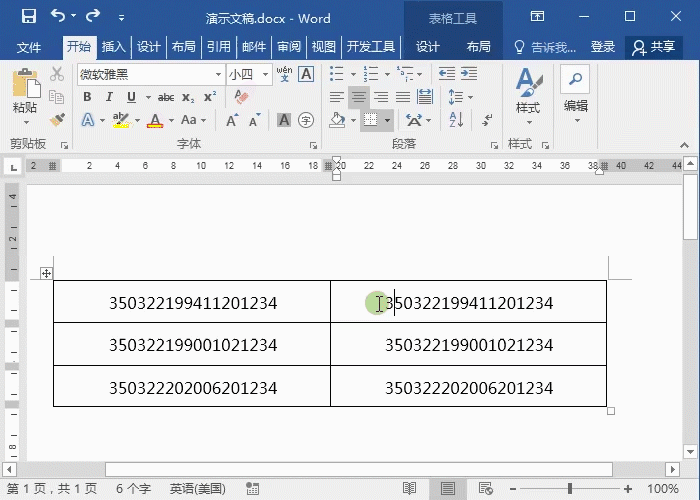The height and width of the screenshot is (500, 700).
Task: Expand underline style dropdown arrow
Action: tap(148, 97)
